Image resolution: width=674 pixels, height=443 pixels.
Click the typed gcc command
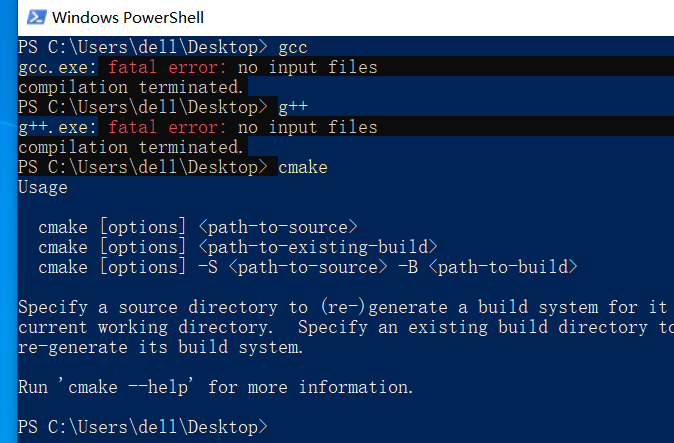(293, 47)
